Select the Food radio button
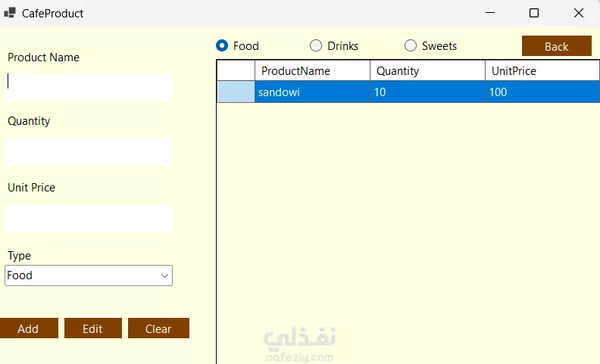Image resolution: width=600 pixels, height=364 pixels. [x=222, y=45]
